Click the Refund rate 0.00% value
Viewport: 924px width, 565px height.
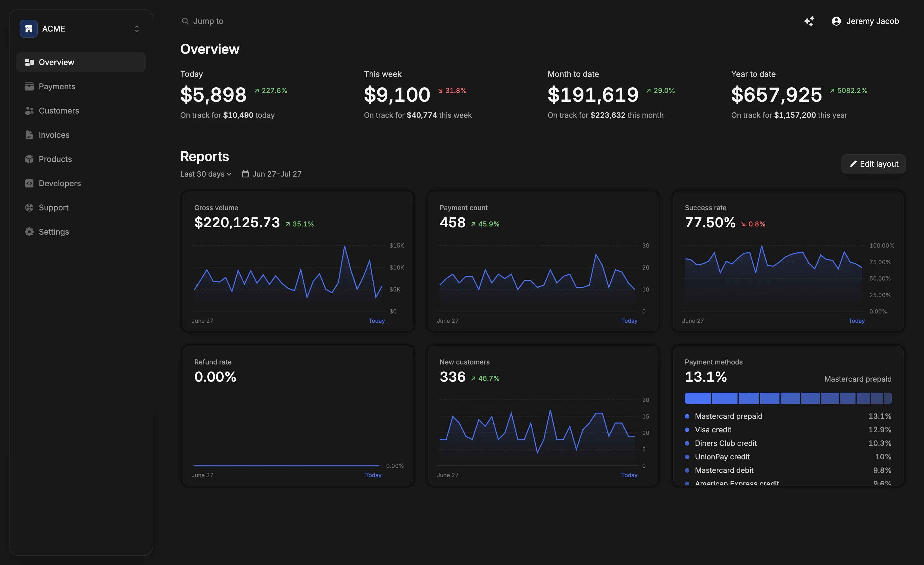point(215,377)
